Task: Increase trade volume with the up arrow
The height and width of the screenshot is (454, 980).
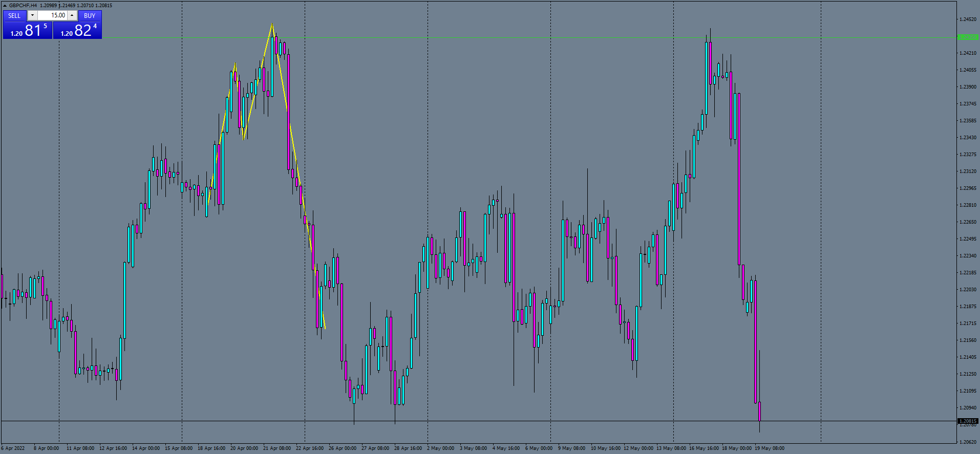Action: pos(72,15)
